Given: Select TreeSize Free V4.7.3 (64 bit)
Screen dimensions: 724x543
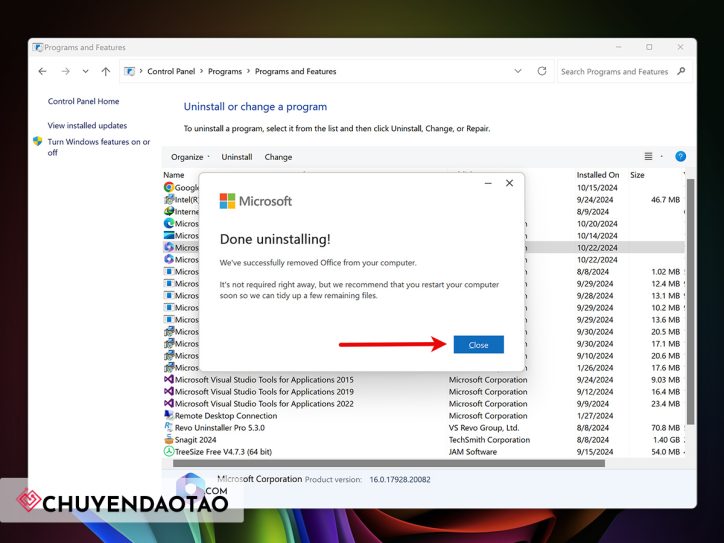Looking at the screenshot, I should (x=223, y=452).
